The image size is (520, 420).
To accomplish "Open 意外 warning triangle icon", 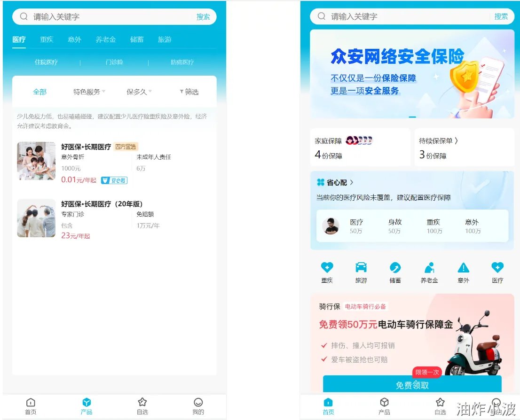I will click(463, 267).
